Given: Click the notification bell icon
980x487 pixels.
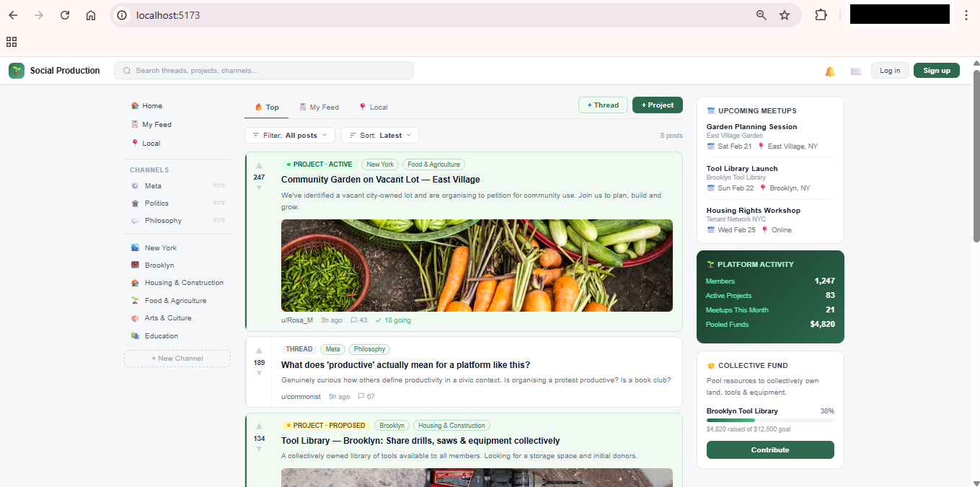Looking at the screenshot, I should click(830, 71).
